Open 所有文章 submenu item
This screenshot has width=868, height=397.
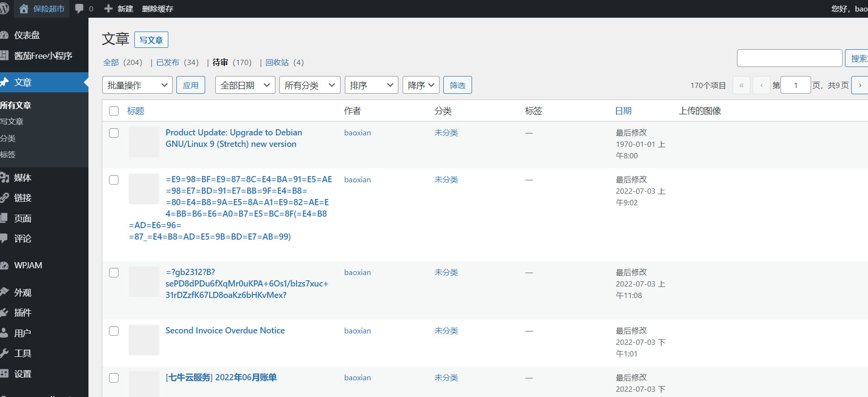point(15,105)
